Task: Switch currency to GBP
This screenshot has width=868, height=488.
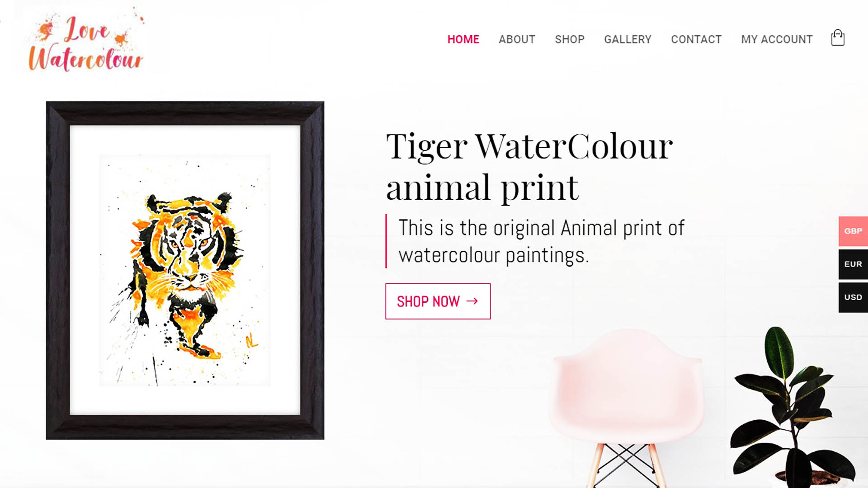Action: (853, 231)
